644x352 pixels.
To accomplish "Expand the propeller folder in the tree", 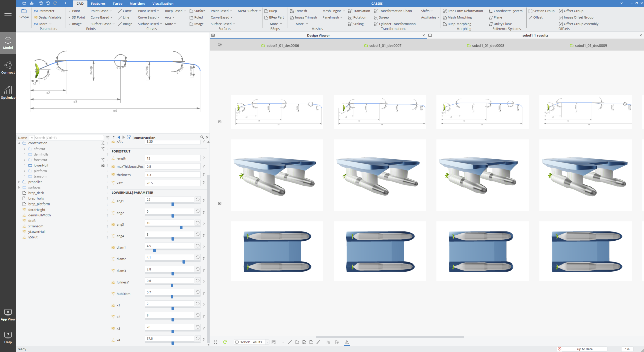I will click(19, 182).
